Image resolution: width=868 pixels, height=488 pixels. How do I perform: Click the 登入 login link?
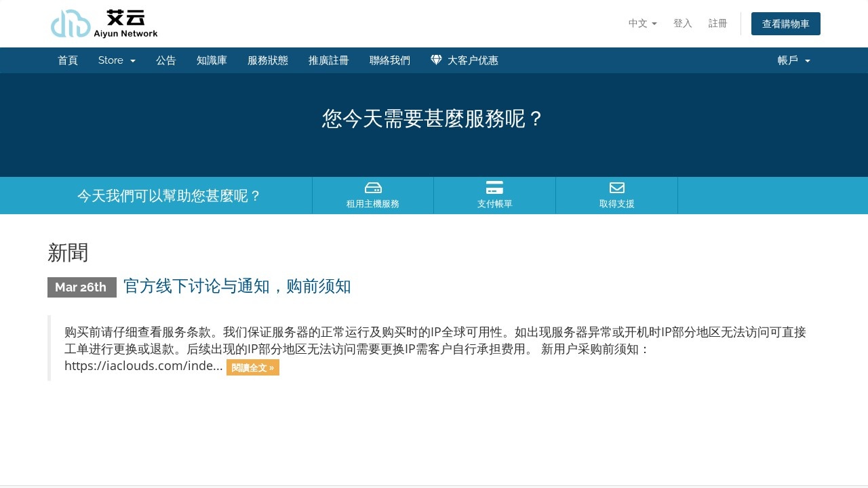pos(682,24)
